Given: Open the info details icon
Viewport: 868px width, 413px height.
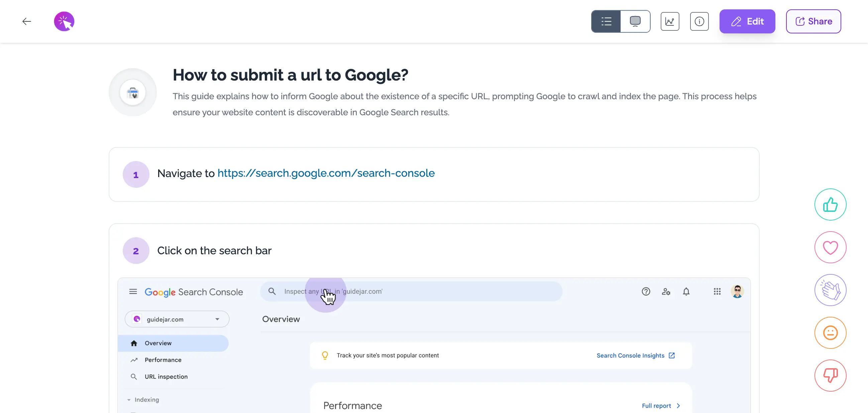Looking at the screenshot, I should (x=699, y=21).
